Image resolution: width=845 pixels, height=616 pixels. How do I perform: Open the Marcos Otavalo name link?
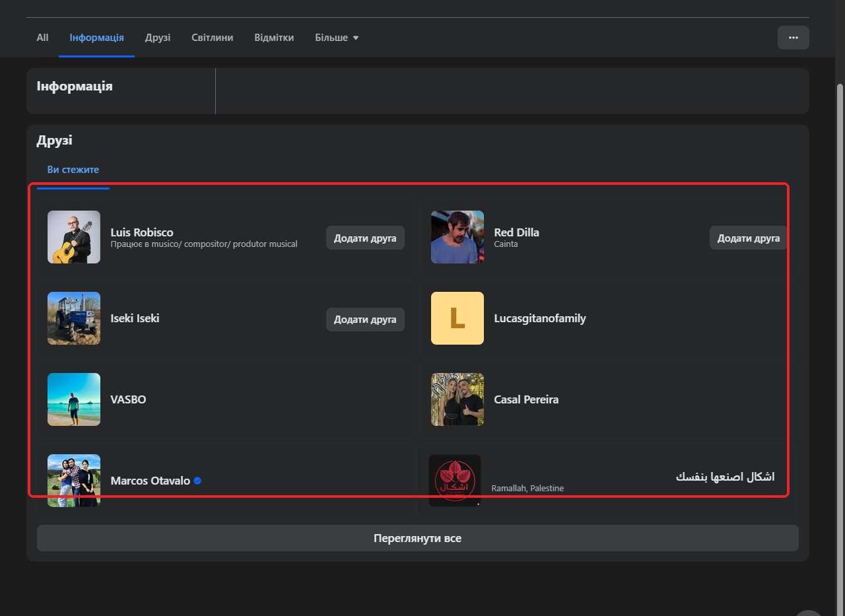151,481
